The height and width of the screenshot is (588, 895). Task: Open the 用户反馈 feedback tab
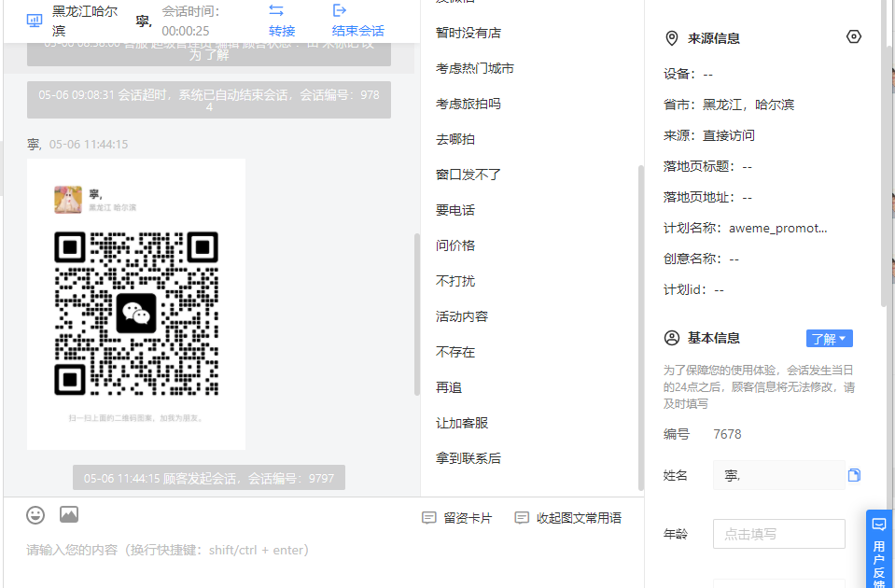pyautogui.click(x=879, y=549)
